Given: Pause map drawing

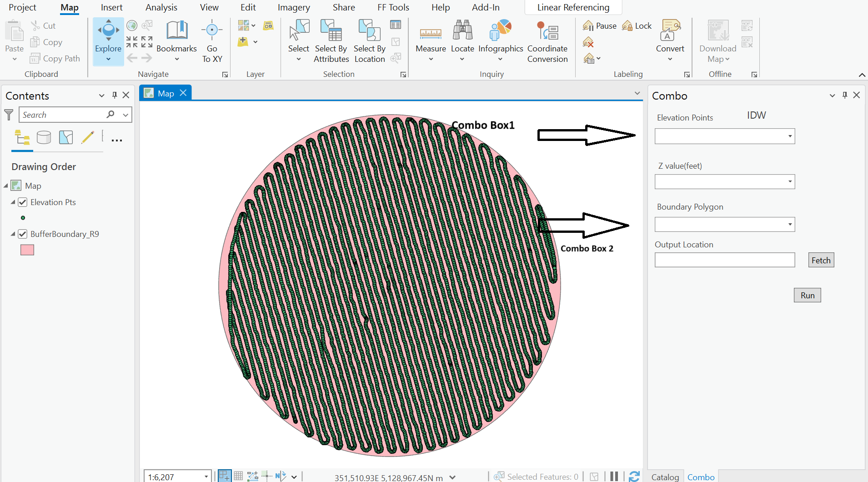Looking at the screenshot, I should (614, 476).
